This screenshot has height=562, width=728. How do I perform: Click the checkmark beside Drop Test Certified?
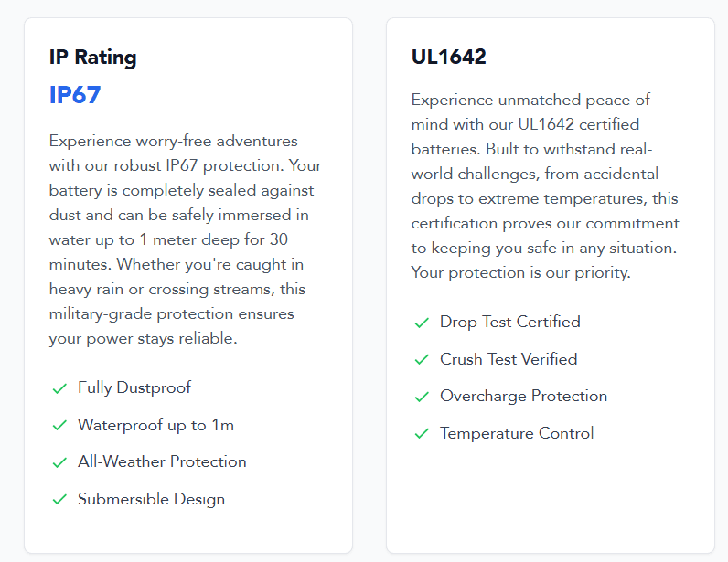(x=422, y=323)
